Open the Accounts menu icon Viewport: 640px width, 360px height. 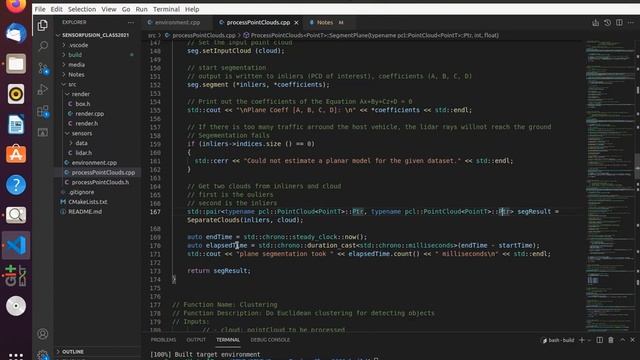[x=42, y=334]
